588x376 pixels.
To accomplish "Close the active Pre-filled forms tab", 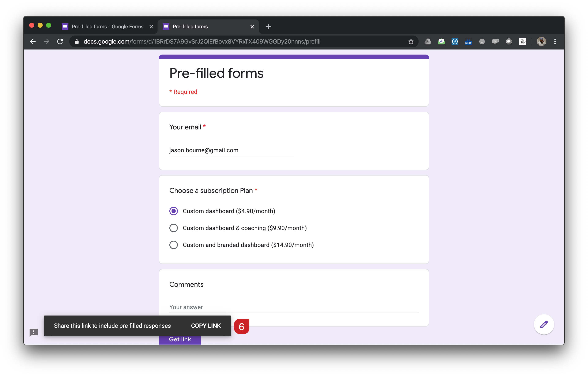I will click(x=252, y=27).
